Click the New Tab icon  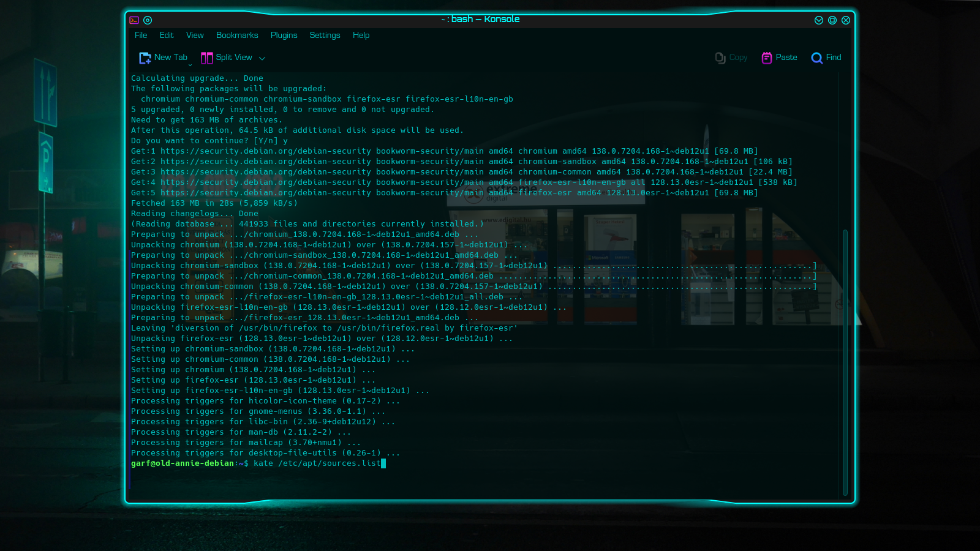tap(145, 58)
